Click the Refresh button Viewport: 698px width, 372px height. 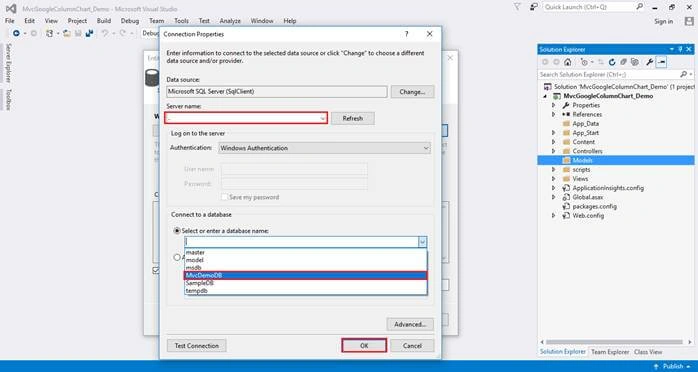click(353, 118)
